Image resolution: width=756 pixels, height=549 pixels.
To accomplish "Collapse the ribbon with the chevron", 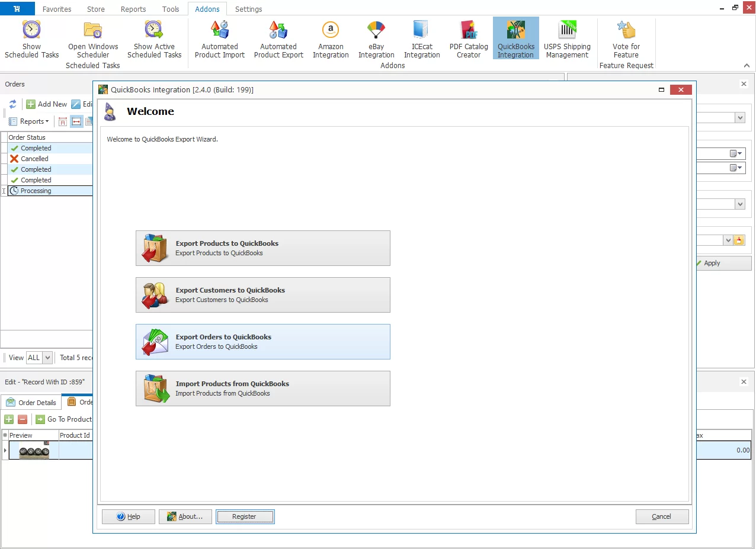I will (747, 65).
